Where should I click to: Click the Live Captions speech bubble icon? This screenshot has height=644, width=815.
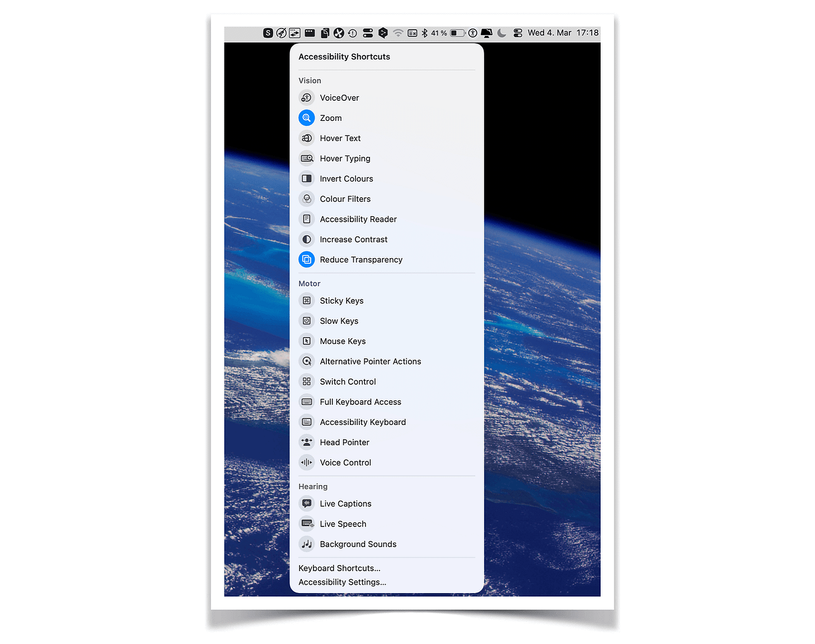pyautogui.click(x=306, y=503)
